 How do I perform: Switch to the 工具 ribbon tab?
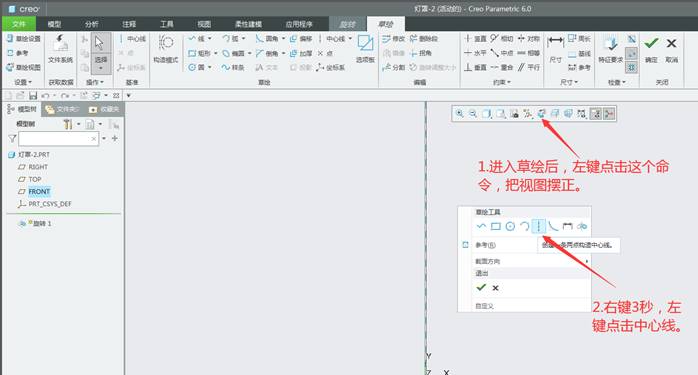click(166, 24)
